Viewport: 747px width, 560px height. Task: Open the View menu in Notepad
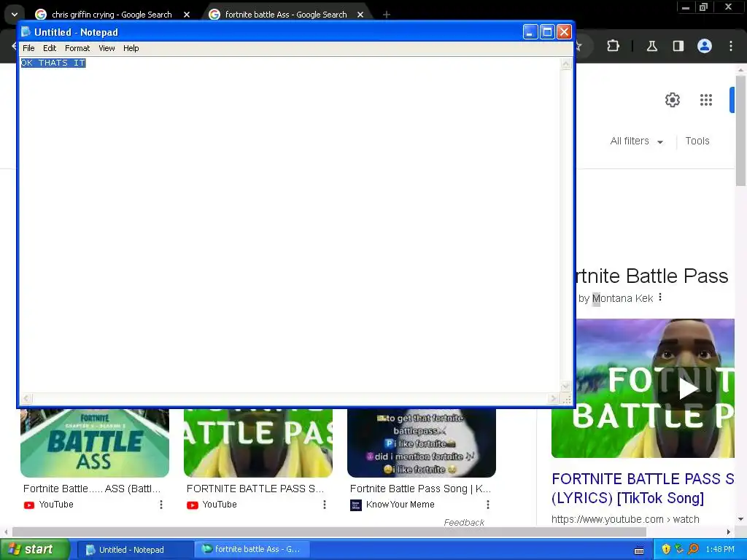(107, 48)
